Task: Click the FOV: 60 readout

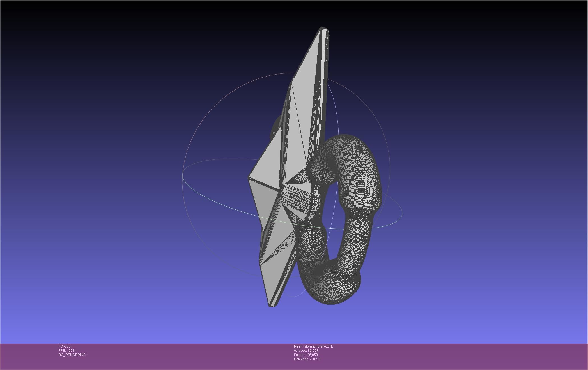Action: [x=65, y=346]
